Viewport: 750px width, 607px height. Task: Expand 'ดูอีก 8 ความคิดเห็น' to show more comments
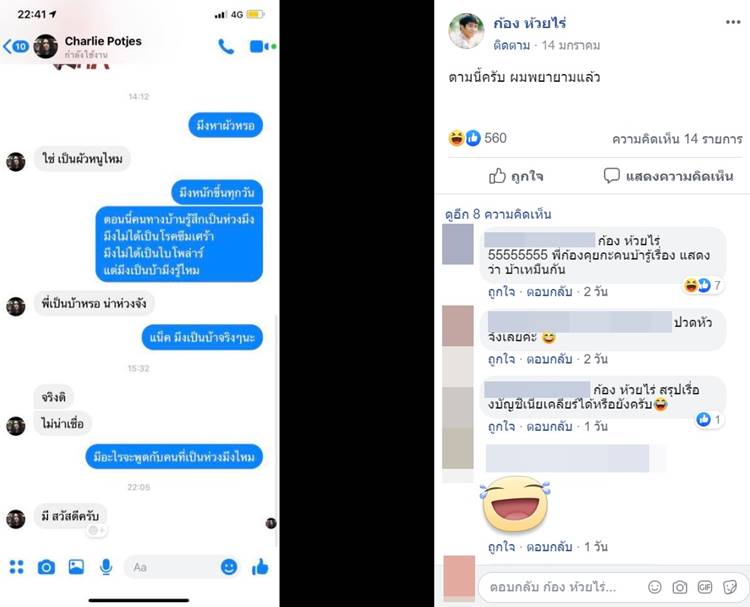(x=498, y=214)
